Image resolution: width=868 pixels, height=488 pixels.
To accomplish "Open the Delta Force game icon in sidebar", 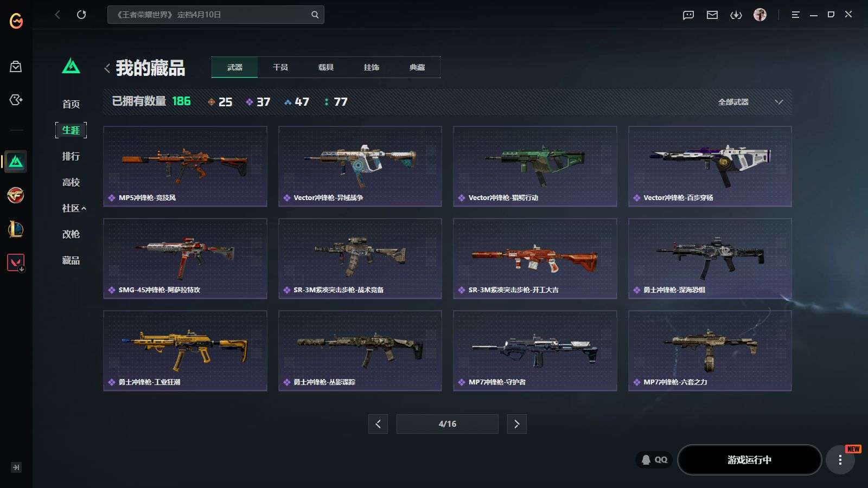I will [16, 162].
